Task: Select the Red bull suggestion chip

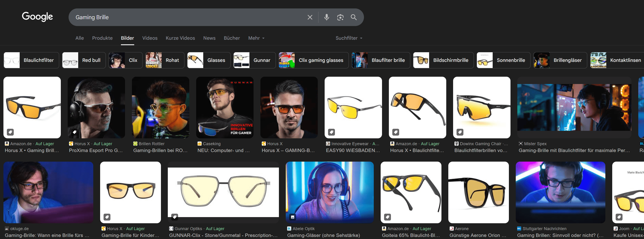Action: click(84, 60)
